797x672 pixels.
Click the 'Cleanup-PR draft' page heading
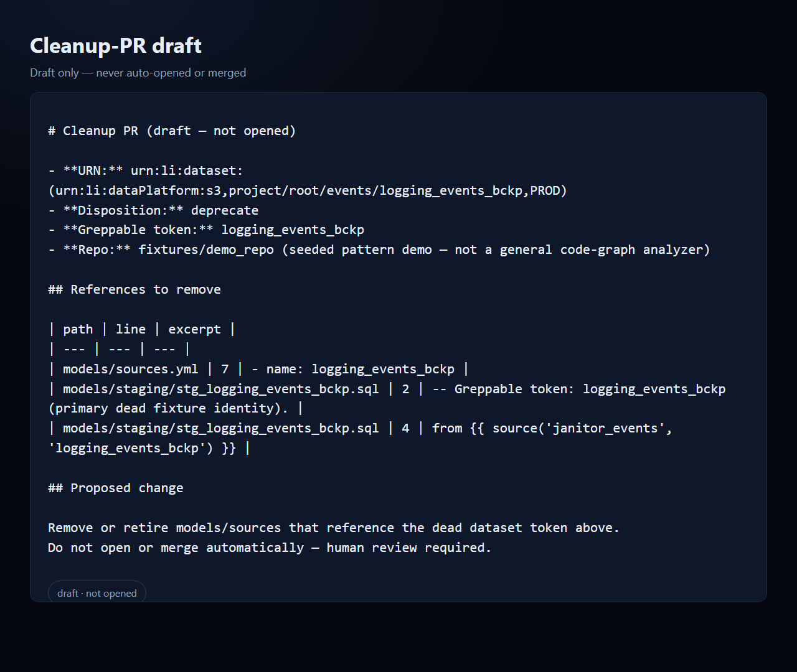(x=116, y=45)
